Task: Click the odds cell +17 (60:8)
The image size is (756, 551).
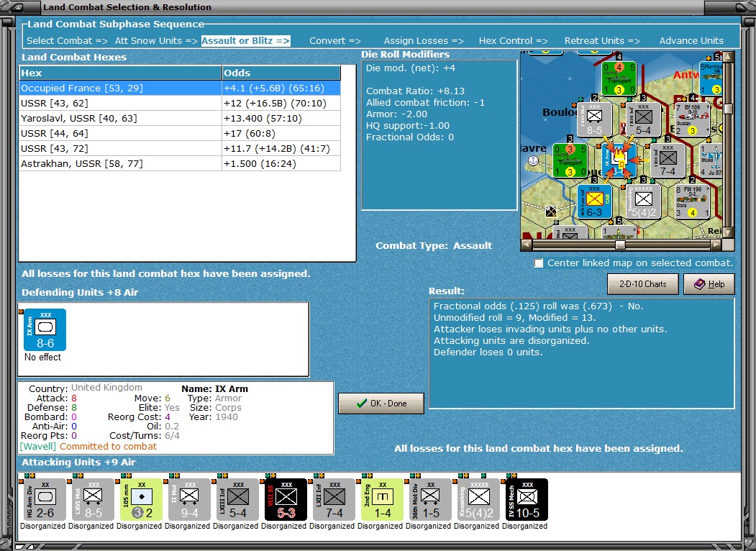Action: 281,134
